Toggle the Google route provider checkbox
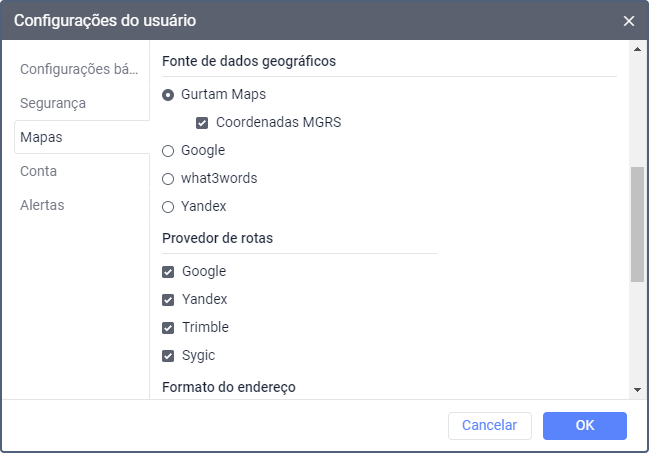 [168, 272]
